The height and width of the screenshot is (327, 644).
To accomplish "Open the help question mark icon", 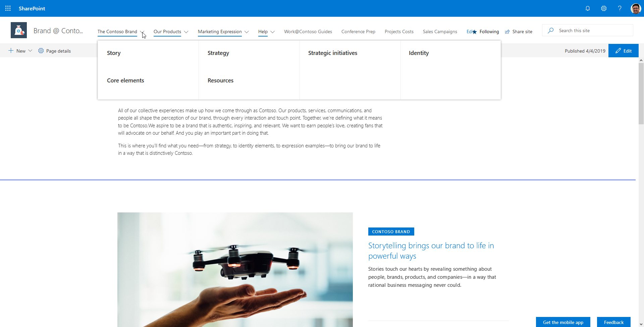I will [620, 8].
